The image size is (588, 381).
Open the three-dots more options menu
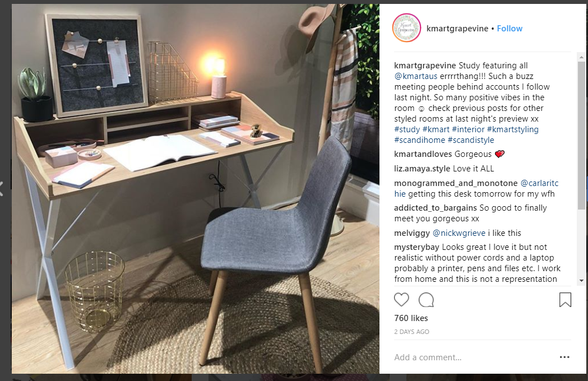pyautogui.click(x=564, y=357)
